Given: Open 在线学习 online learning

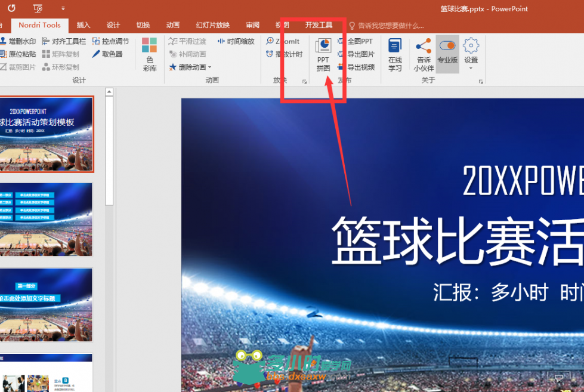Looking at the screenshot, I should [395, 55].
